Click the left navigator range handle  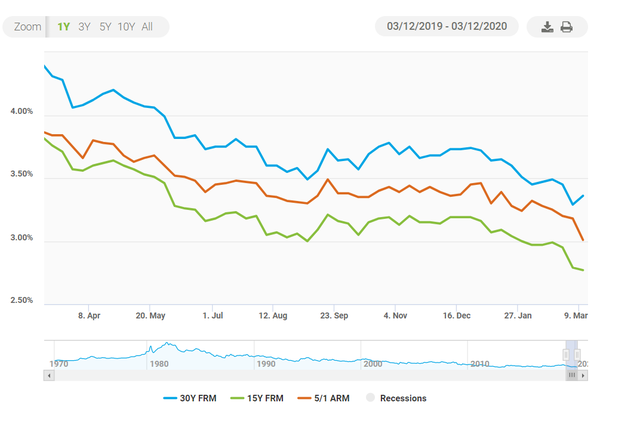[566, 355]
